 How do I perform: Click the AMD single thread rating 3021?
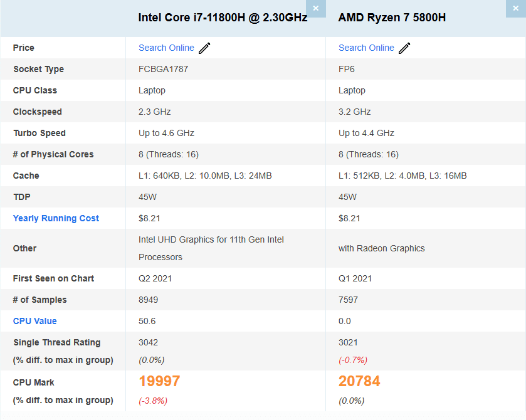coord(349,342)
